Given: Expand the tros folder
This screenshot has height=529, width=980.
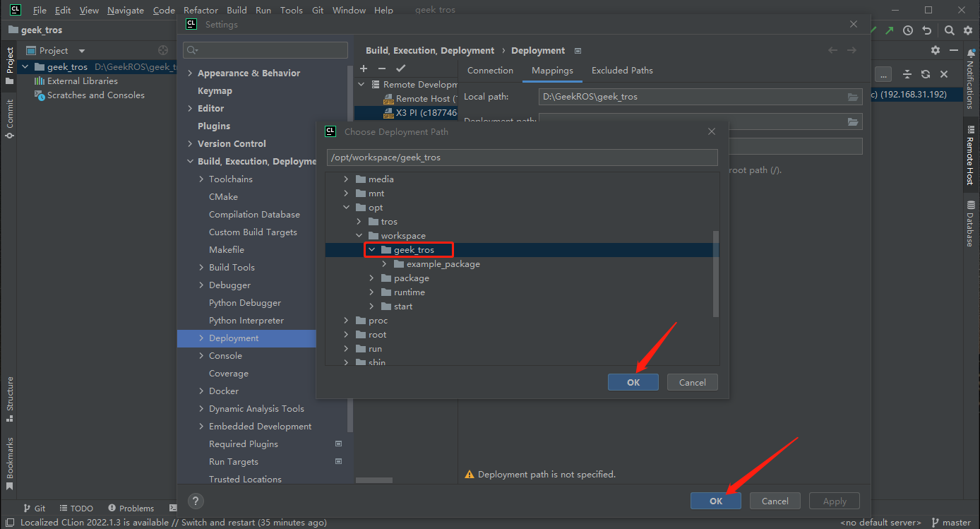Looking at the screenshot, I should [359, 222].
